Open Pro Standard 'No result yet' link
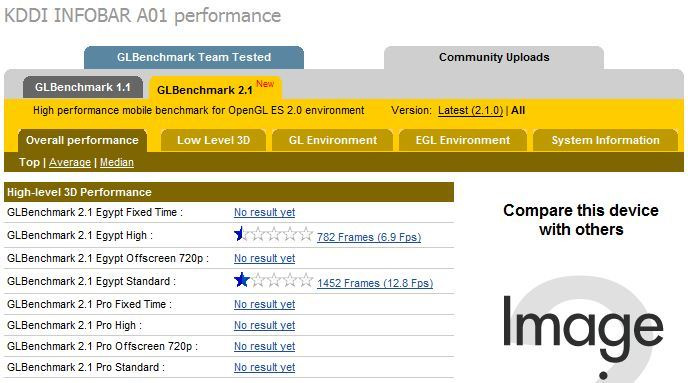Image resolution: width=688 pixels, height=383 pixels. 264,368
